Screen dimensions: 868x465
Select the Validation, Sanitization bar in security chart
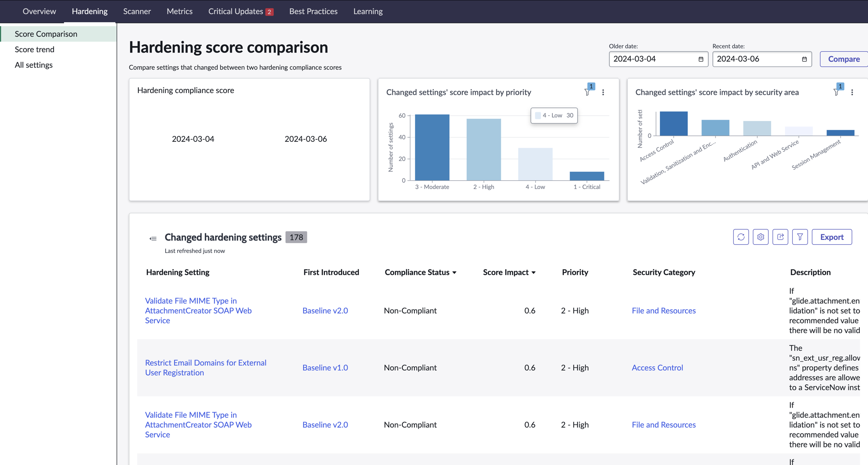[716, 128]
